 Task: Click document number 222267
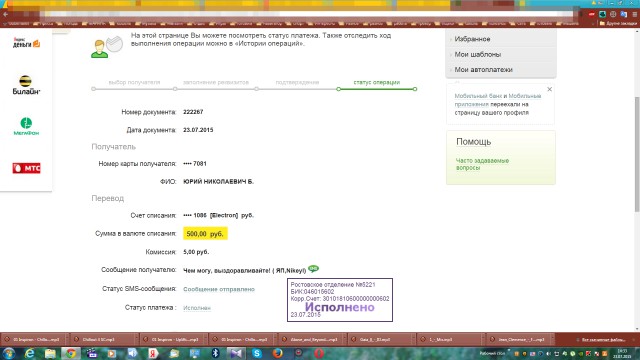tap(193, 112)
